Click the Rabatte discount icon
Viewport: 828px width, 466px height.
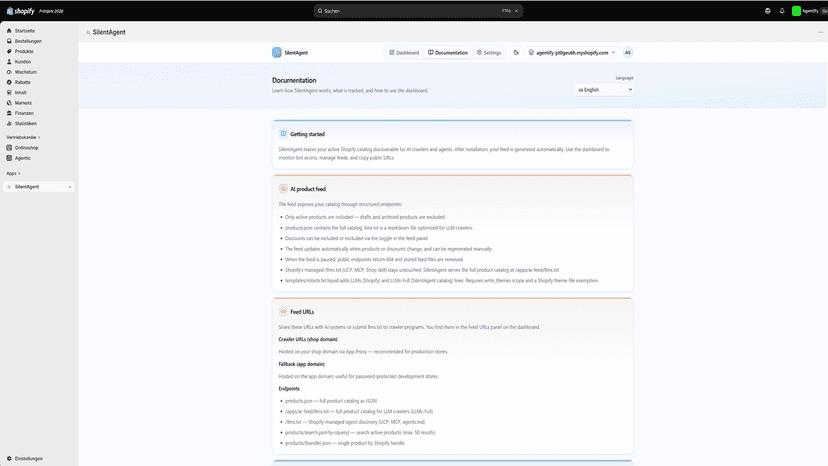tap(9, 82)
